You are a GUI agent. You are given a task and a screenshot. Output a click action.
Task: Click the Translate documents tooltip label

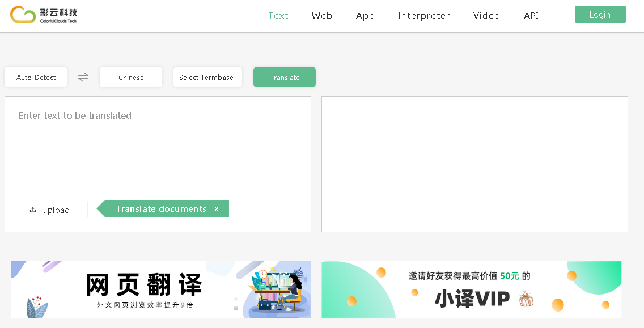coord(161,209)
